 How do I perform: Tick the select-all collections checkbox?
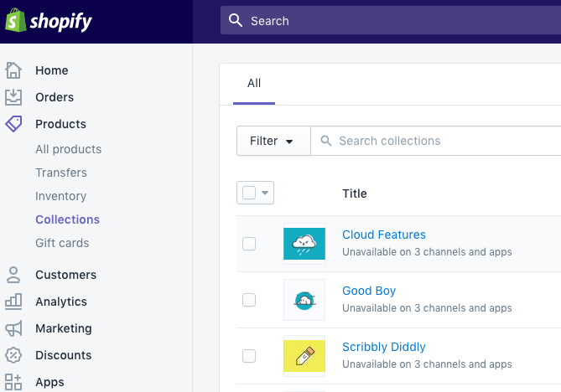[249, 193]
